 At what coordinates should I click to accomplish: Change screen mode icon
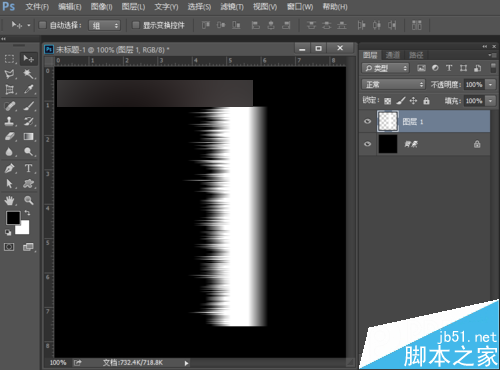pos(28,247)
